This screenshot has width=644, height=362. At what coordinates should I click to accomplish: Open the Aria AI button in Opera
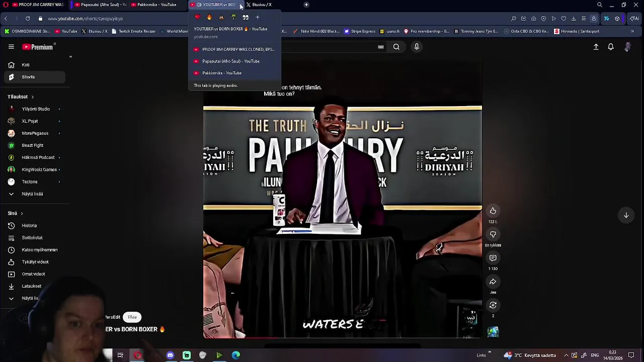(x=634, y=19)
